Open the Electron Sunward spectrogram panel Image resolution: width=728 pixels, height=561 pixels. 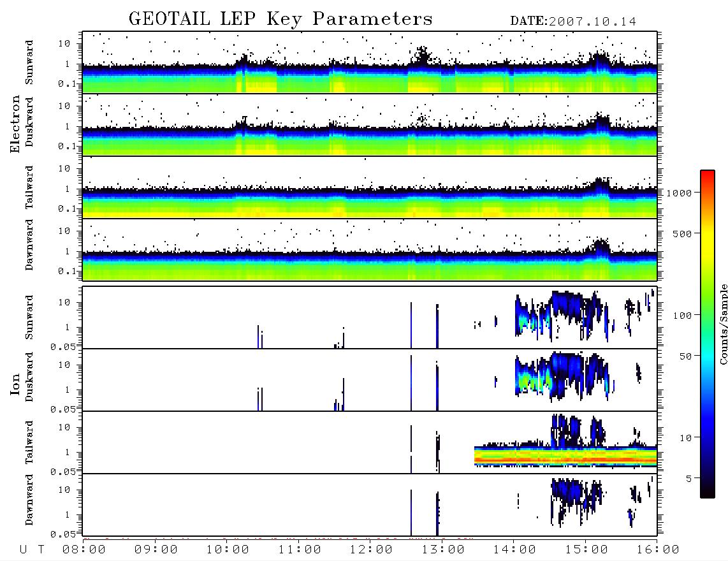(x=370, y=62)
